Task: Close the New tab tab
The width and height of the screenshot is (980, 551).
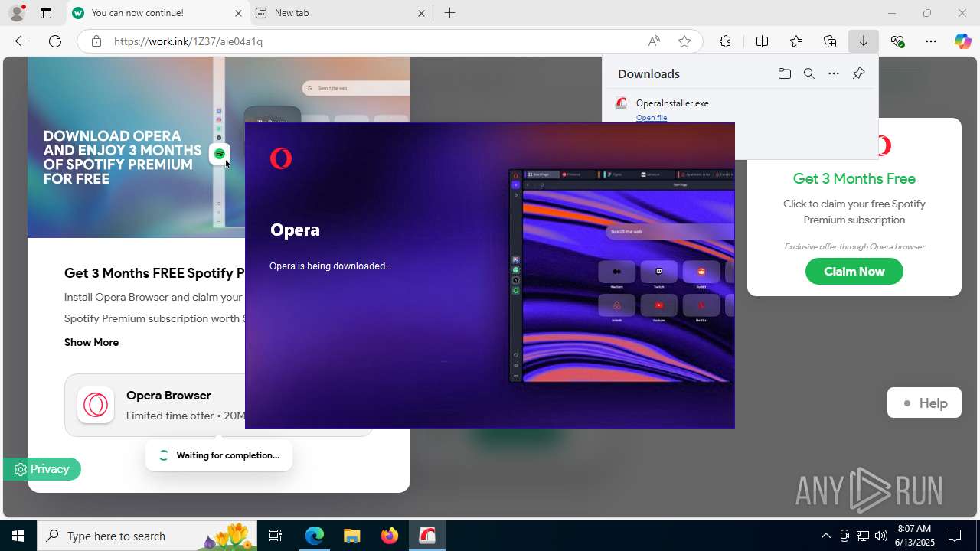Action: [x=422, y=13]
